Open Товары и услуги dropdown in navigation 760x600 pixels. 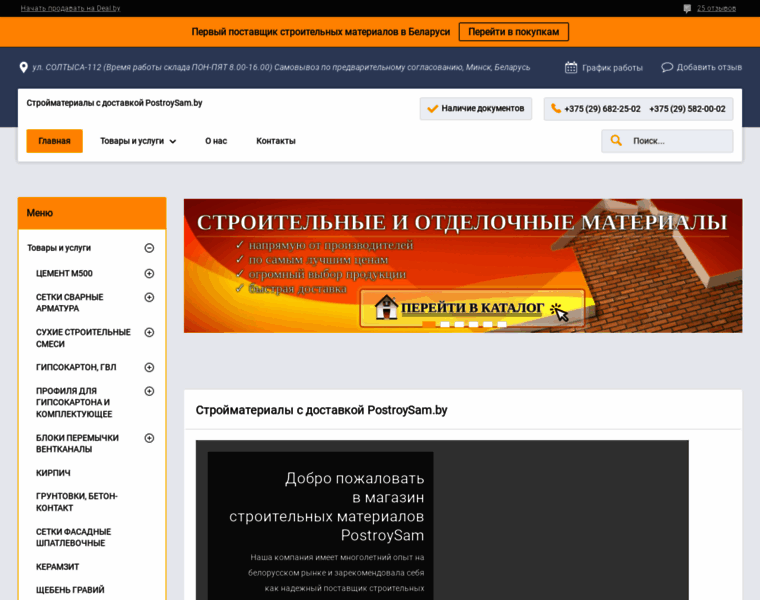point(138,141)
